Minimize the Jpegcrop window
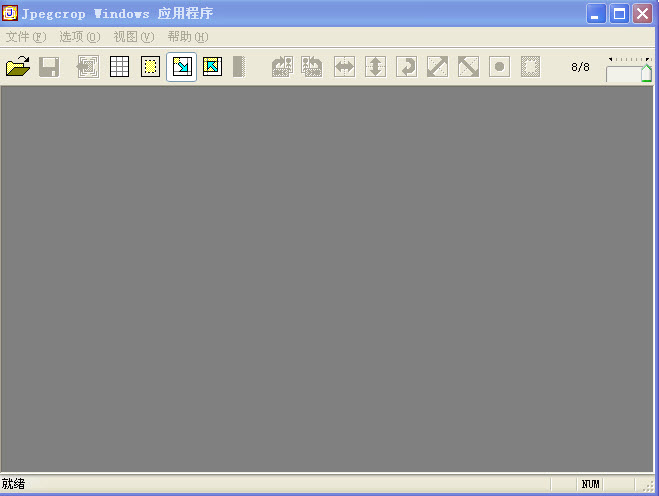The width and height of the screenshot is (659, 496). coord(596,14)
